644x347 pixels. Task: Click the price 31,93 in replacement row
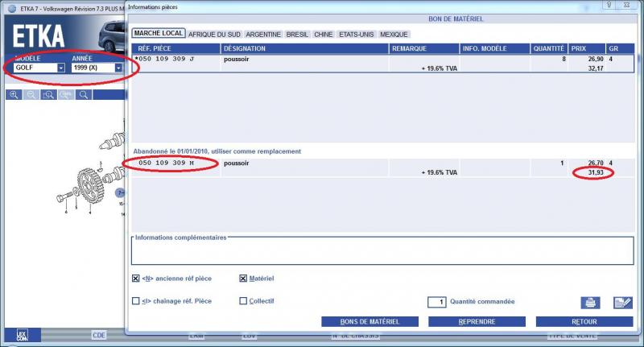(x=596, y=172)
